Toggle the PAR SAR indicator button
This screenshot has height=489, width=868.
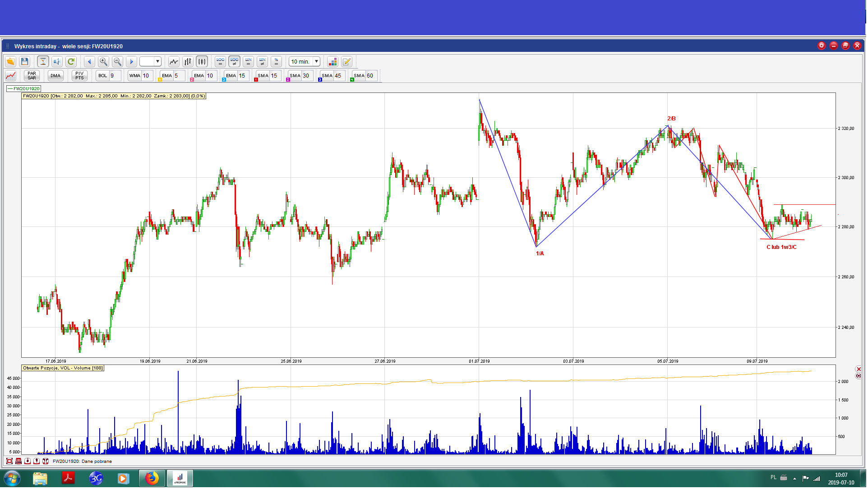pos(32,76)
